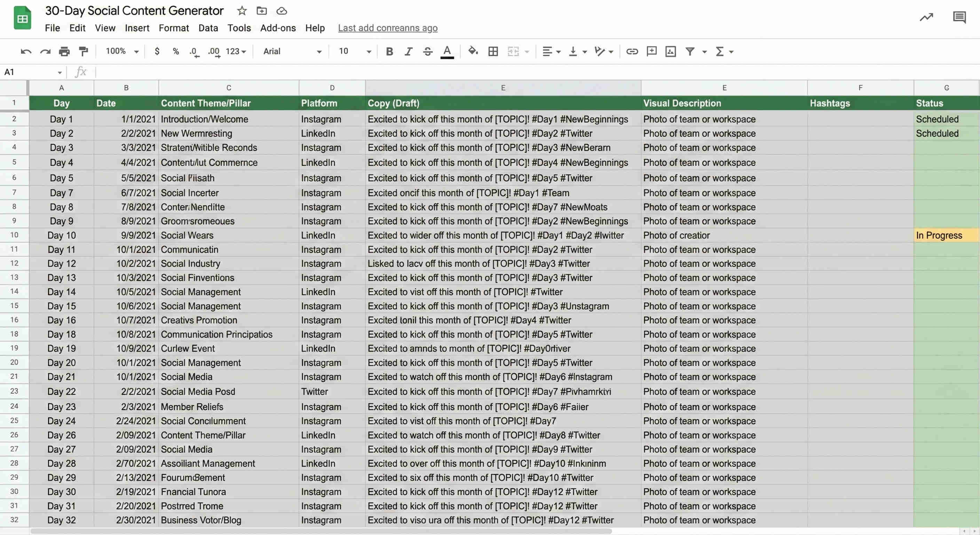Click the Photo of creatior cell

click(x=724, y=235)
